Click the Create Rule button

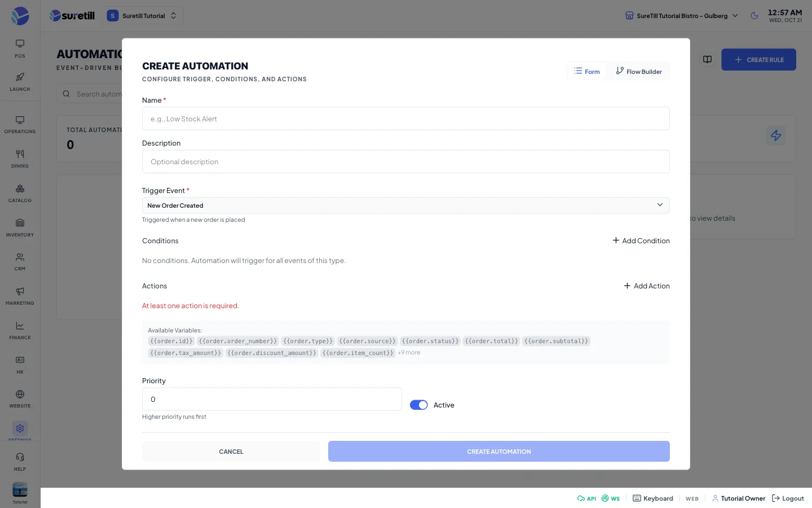pyautogui.click(x=758, y=59)
